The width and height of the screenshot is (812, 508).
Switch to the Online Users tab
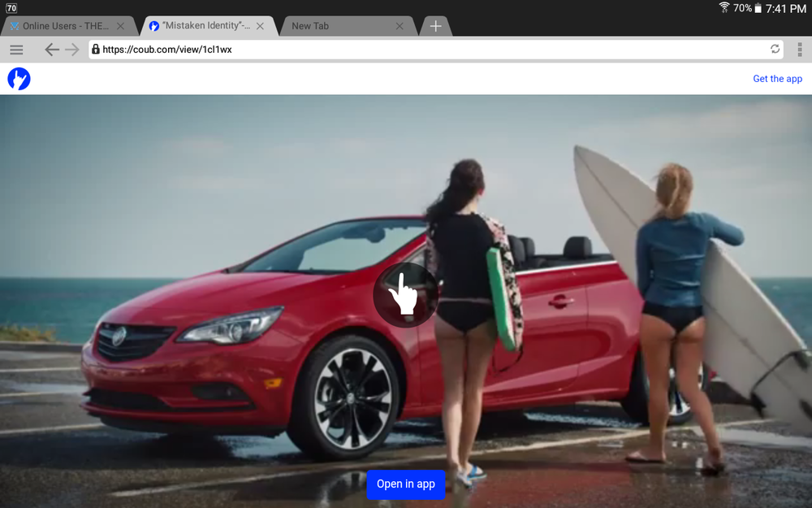point(68,26)
